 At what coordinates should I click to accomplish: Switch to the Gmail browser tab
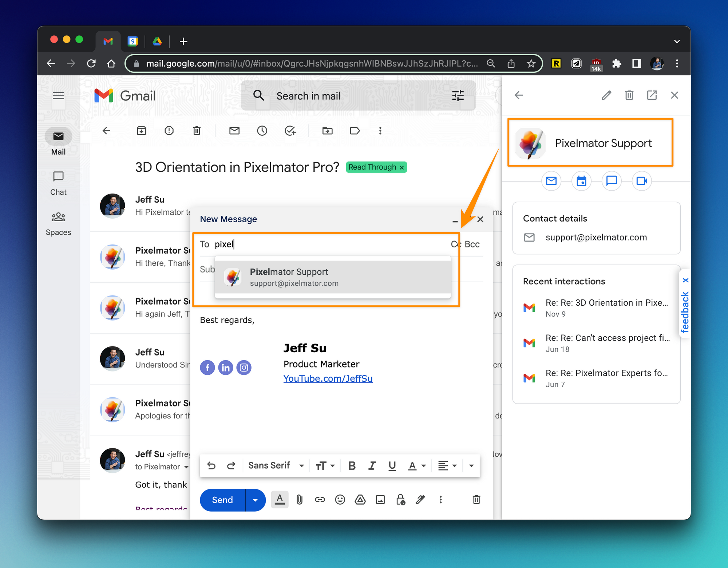pos(108,41)
